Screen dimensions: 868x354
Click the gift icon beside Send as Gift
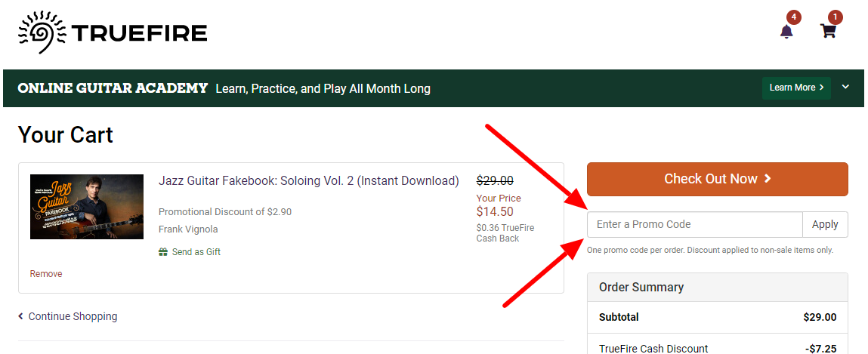point(162,252)
